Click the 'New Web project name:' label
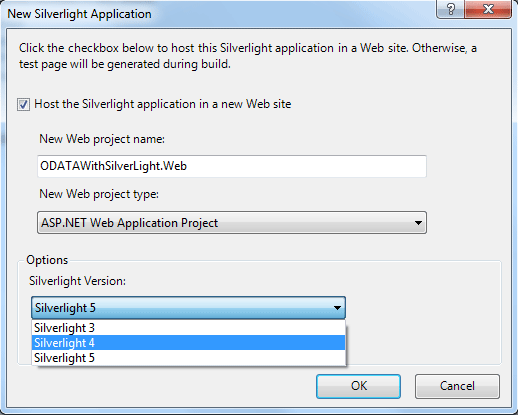This screenshot has height=415, width=518. tap(102, 139)
